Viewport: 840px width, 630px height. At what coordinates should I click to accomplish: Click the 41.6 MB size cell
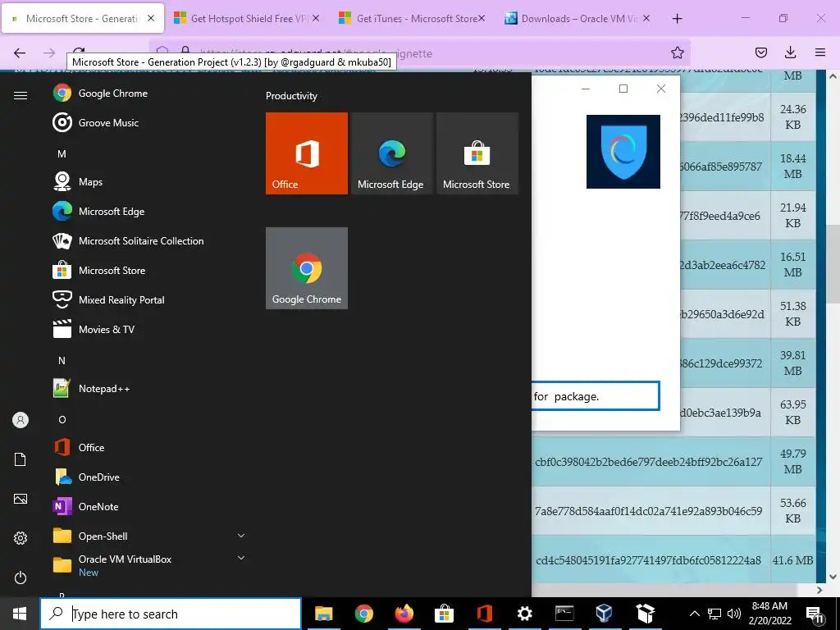793,560
